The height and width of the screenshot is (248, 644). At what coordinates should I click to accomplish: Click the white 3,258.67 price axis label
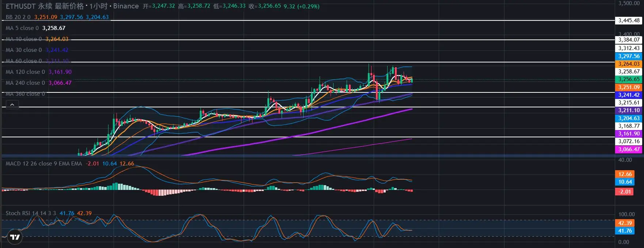[x=629, y=72]
